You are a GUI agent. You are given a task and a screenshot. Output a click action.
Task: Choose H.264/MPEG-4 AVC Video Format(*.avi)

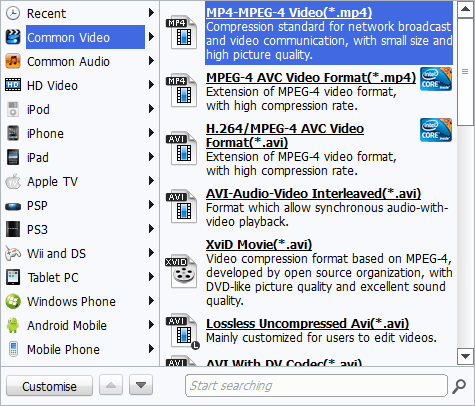tap(285, 136)
